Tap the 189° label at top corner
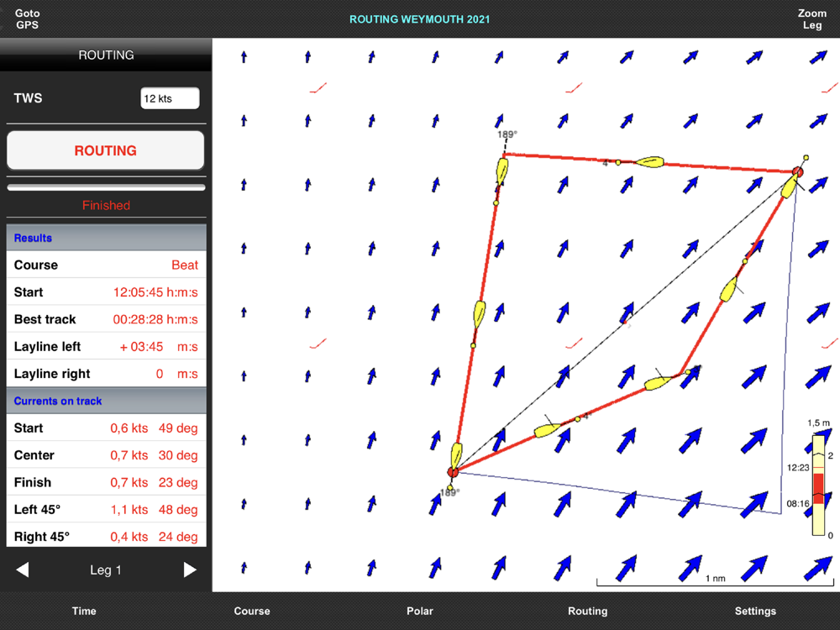 (x=507, y=134)
